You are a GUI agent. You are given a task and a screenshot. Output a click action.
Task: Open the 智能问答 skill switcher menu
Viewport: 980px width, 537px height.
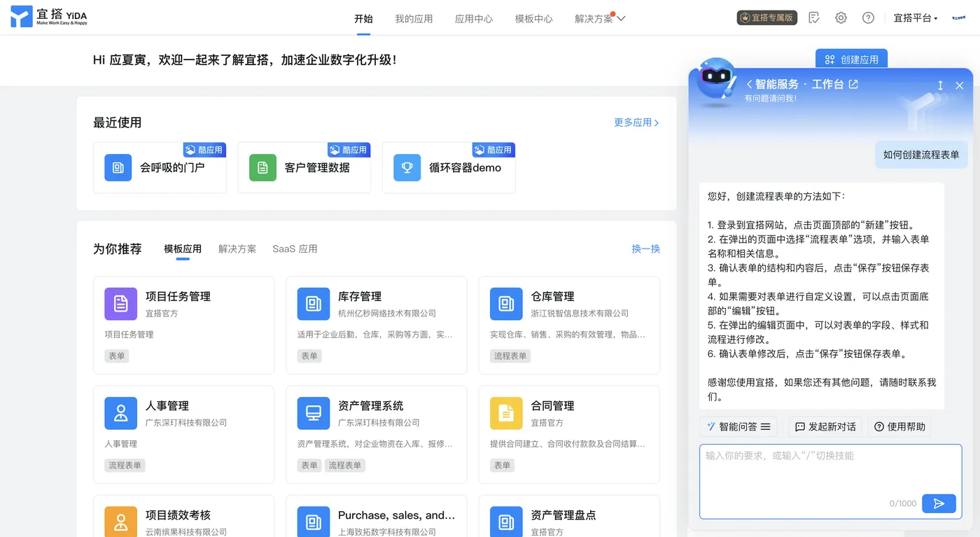tap(738, 426)
